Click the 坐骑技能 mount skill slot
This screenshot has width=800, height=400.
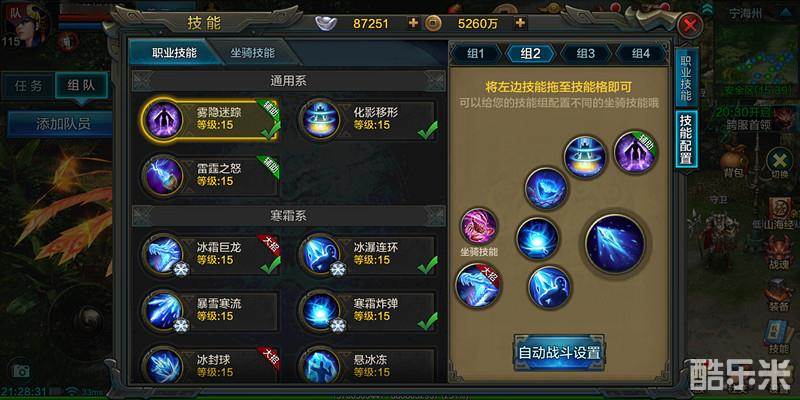(x=479, y=226)
